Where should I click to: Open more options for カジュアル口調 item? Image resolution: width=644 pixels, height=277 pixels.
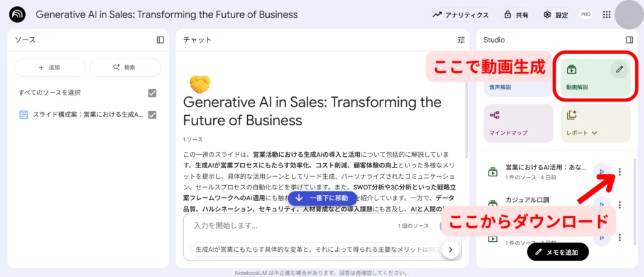[619, 205]
